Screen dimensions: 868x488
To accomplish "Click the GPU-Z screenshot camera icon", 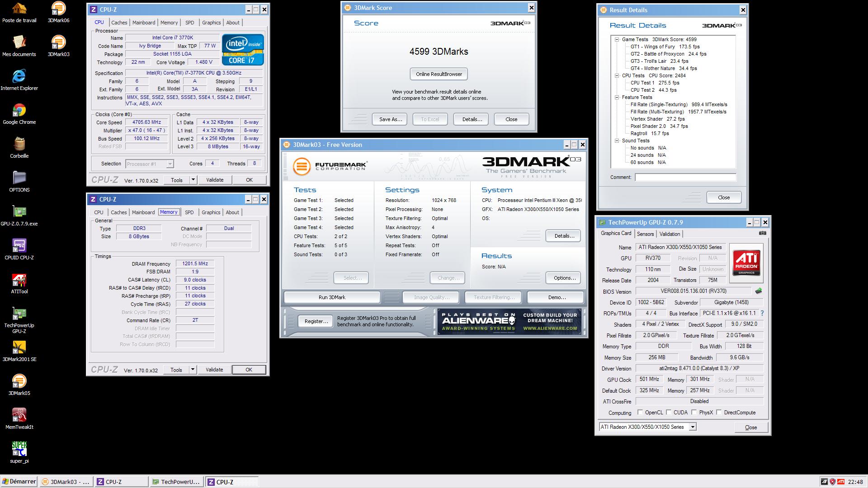I will pos(763,233).
